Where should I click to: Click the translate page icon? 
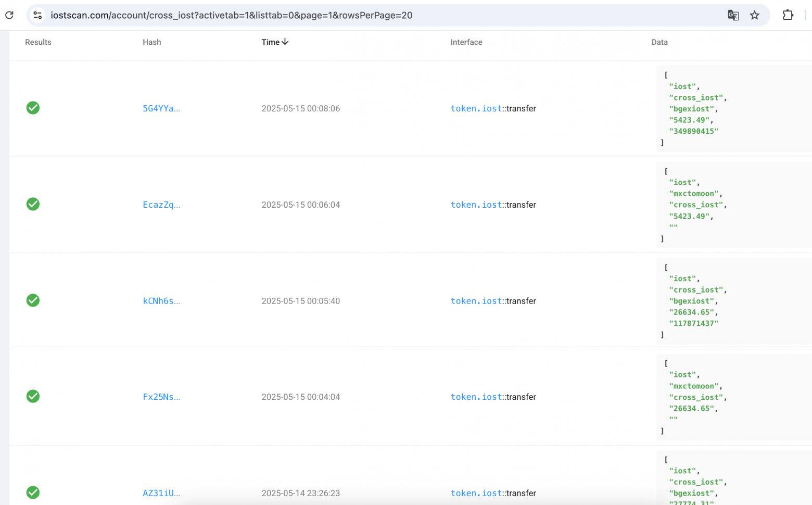coord(733,15)
